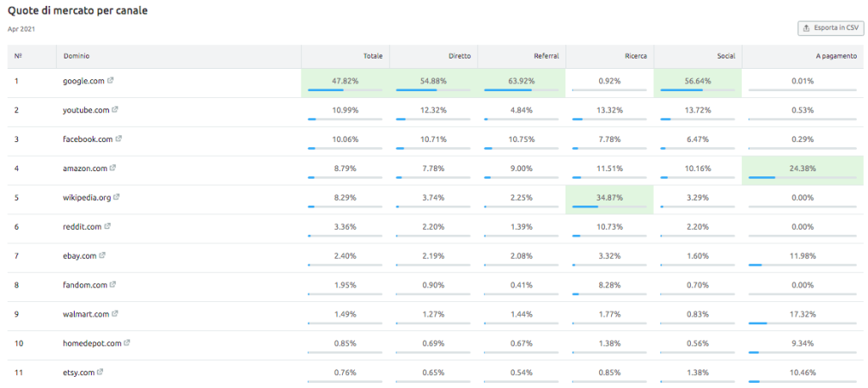
Task: Open external link icon next to reddit.com
Action: coord(107,226)
